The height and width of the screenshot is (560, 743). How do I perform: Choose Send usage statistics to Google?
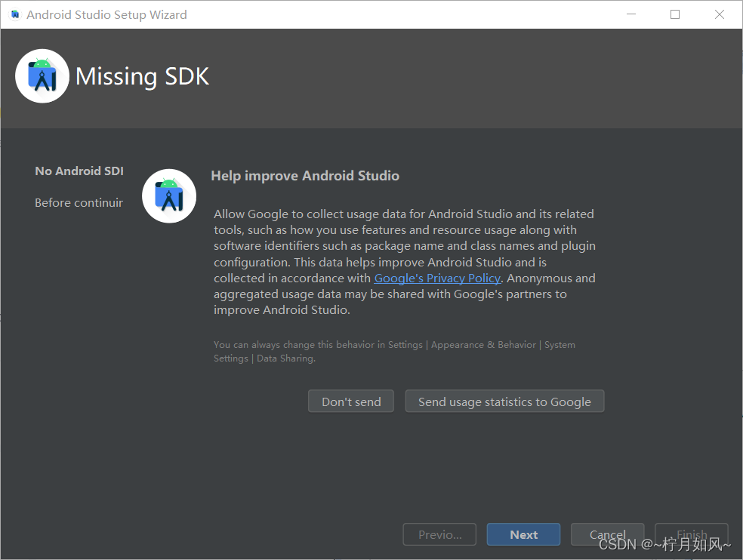[x=504, y=402]
